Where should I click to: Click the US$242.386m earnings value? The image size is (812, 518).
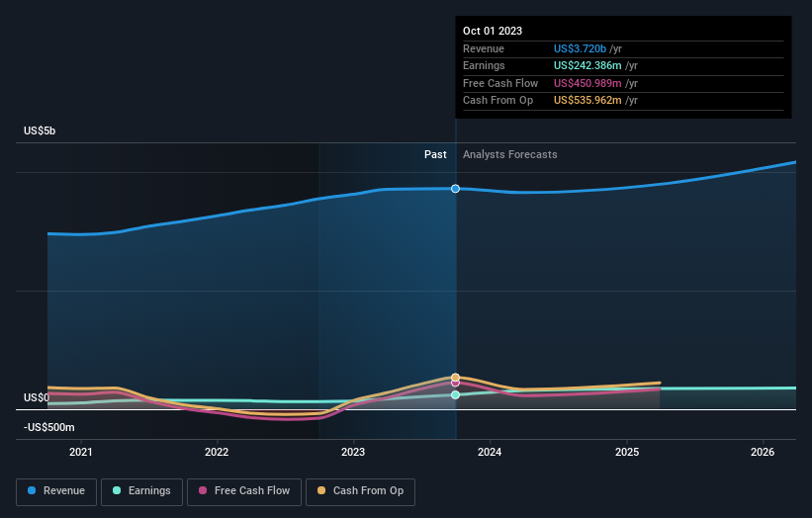587,65
